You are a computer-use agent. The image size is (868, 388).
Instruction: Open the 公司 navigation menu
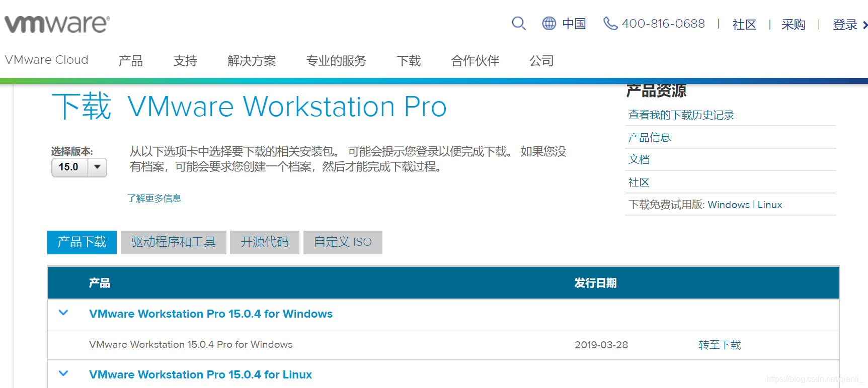point(541,61)
